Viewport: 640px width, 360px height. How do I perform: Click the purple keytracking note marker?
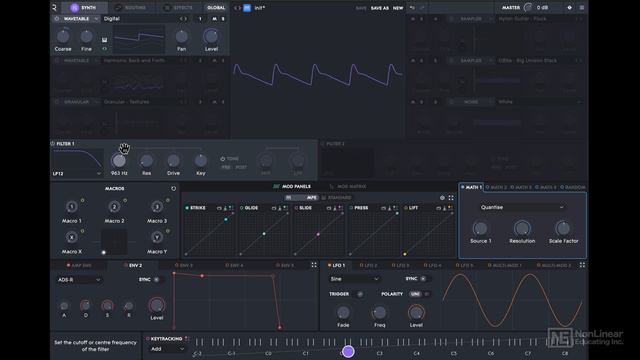tap(348, 351)
